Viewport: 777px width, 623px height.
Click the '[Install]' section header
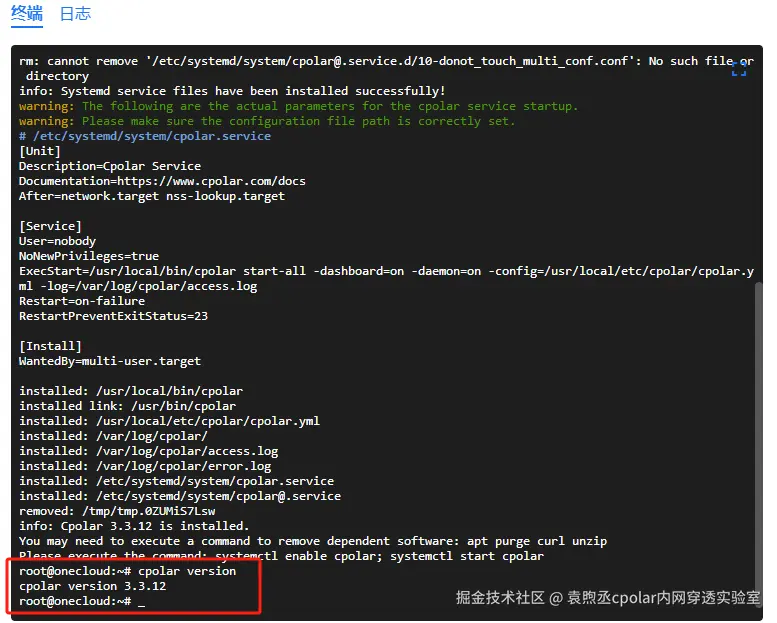point(50,346)
